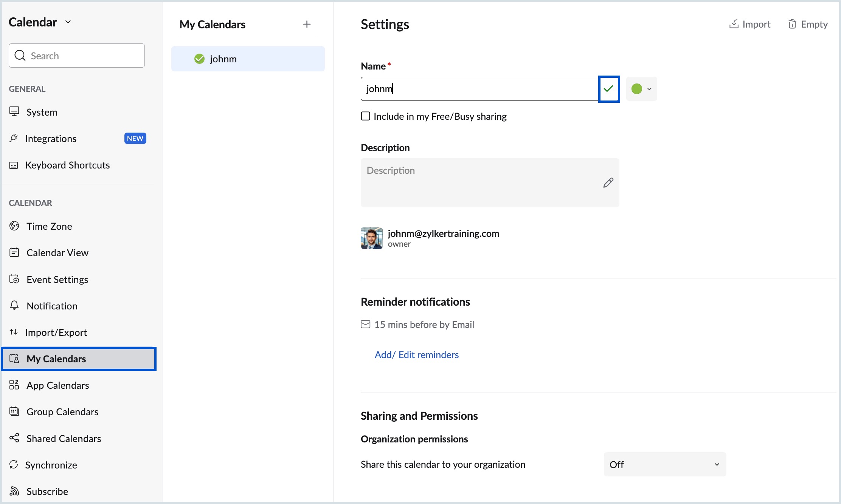Toggle the green check beside johnm calendar
Image resolution: width=841 pixels, height=504 pixels.
click(199, 59)
